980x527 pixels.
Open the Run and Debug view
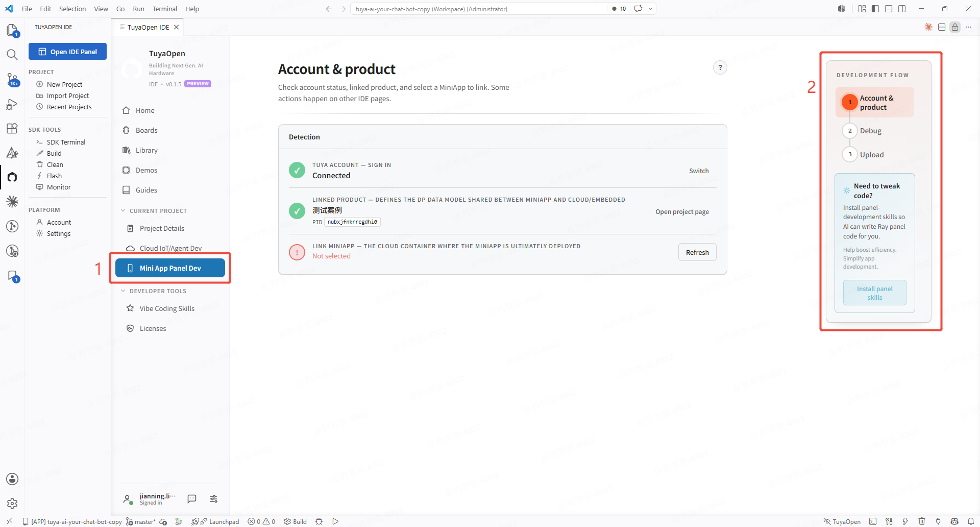coord(12,104)
